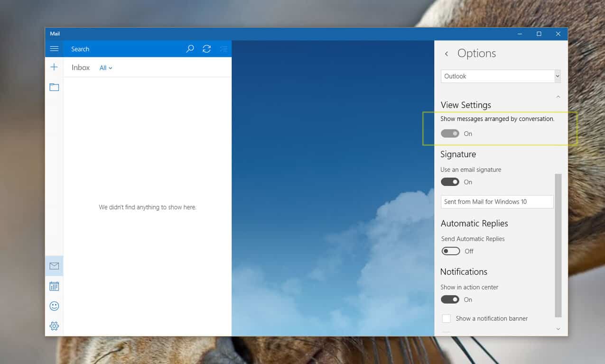Open the hamburger navigation menu
The width and height of the screenshot is (605, 364).
[54, 49]
